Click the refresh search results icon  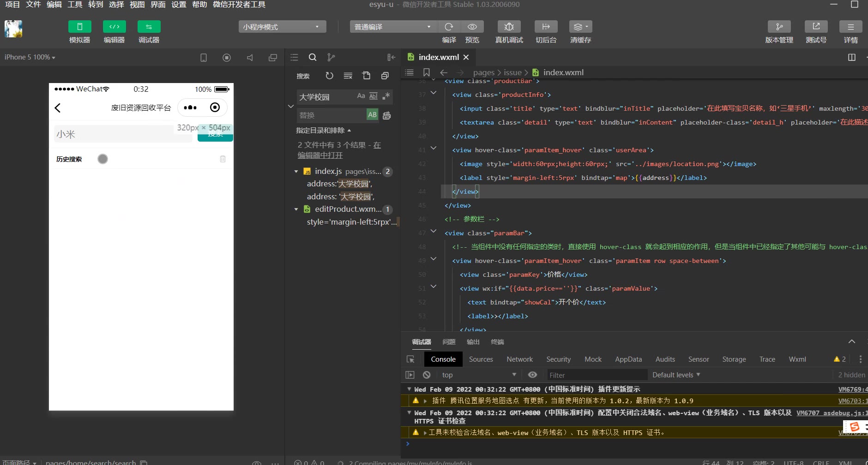(329, 76)
